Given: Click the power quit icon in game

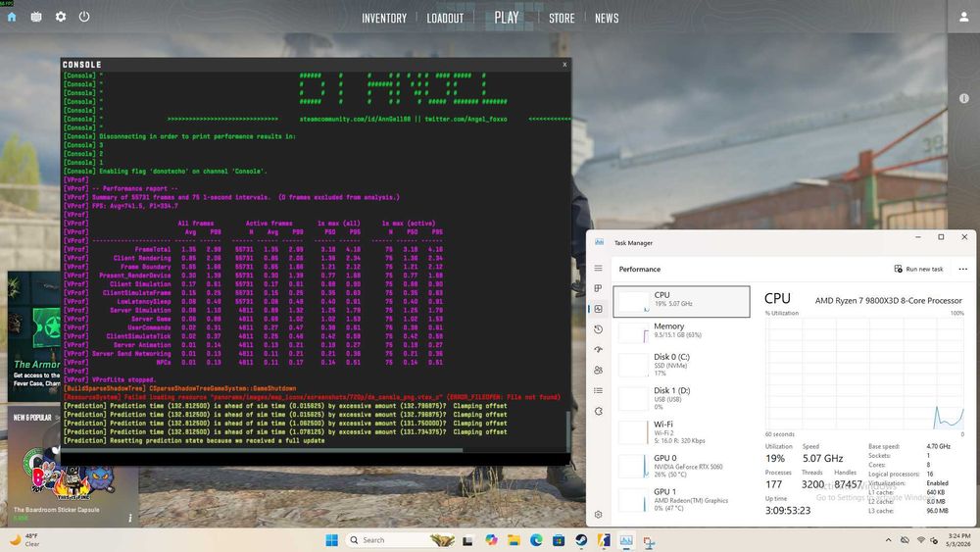Looking at the screenshot, I should (84, 17).
